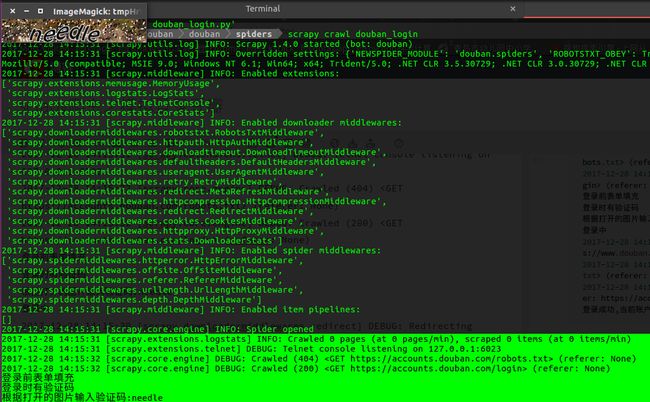Close the ImageMagick captcha window
This screenshot has width=650, height=402.
click(x=12, y=11)
